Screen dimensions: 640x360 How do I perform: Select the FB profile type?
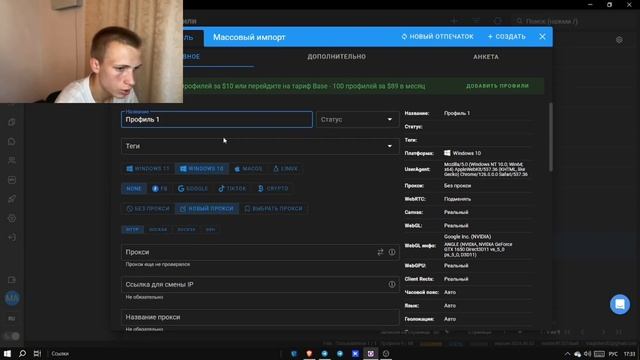(x=160, y=189)
